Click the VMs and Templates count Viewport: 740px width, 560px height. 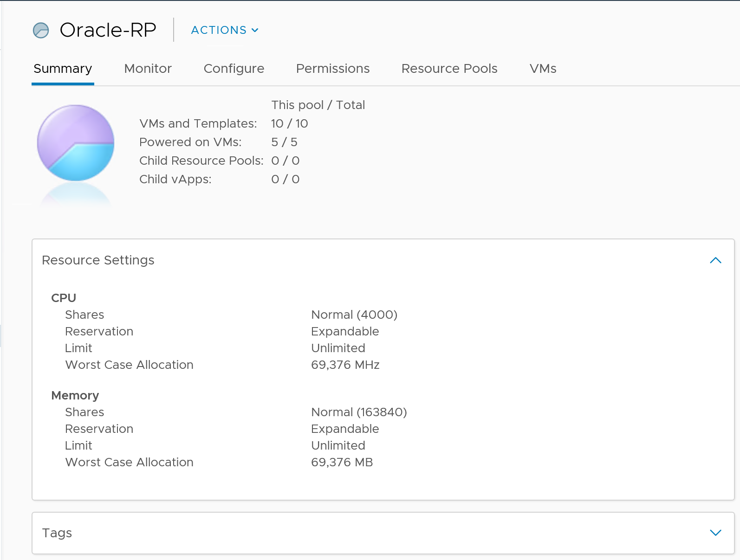pos(289,123)
